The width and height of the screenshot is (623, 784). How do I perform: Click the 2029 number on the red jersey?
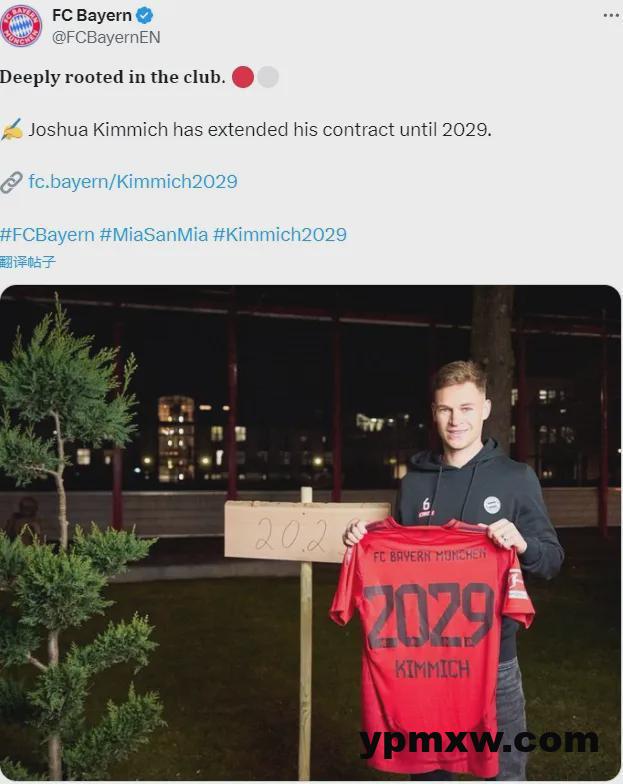pos(428,616)
